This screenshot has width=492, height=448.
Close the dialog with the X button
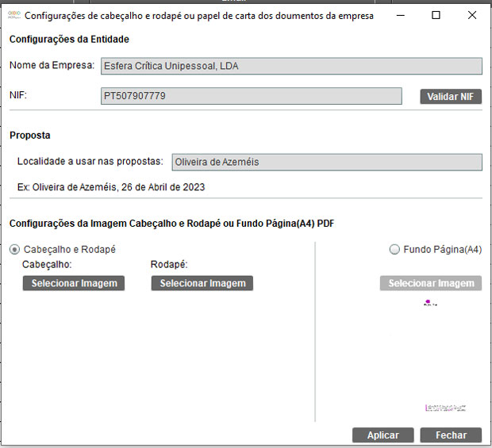click(x=472, y=15)
